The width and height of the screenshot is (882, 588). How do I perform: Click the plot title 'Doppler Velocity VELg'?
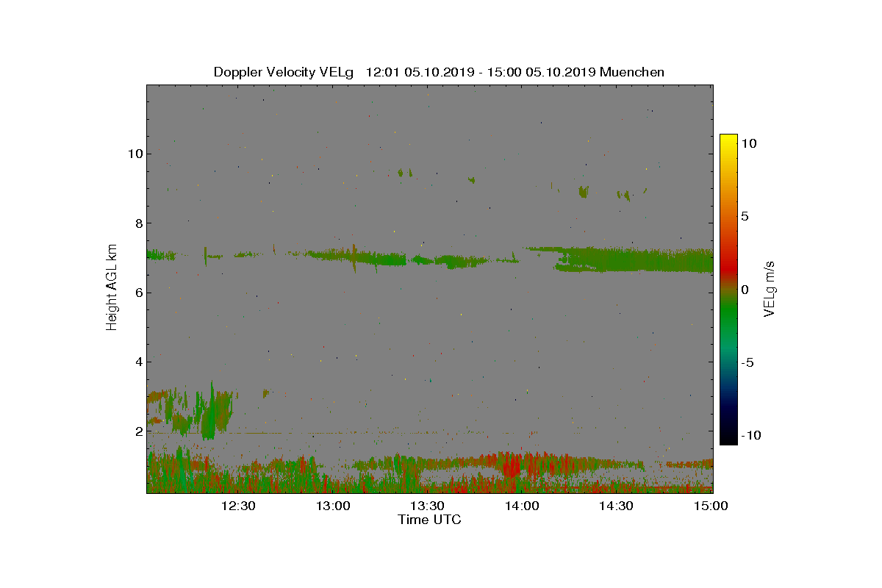(x=284, y=72)
